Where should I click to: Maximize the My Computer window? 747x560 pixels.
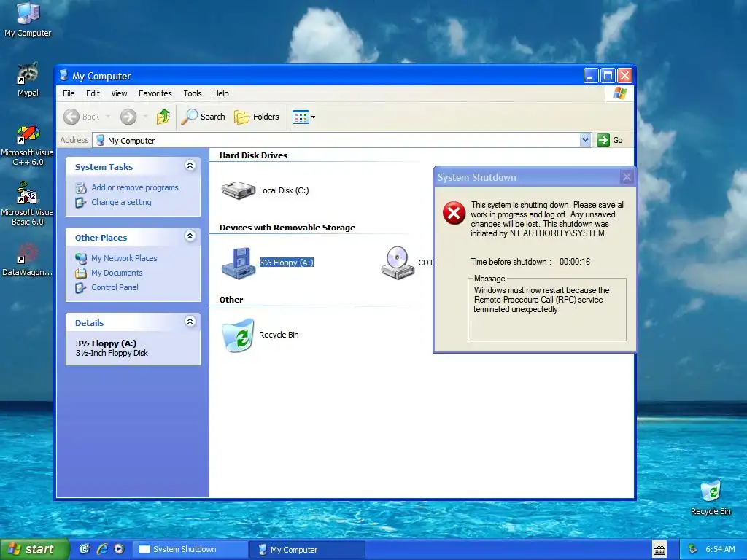tap(608, 75)
